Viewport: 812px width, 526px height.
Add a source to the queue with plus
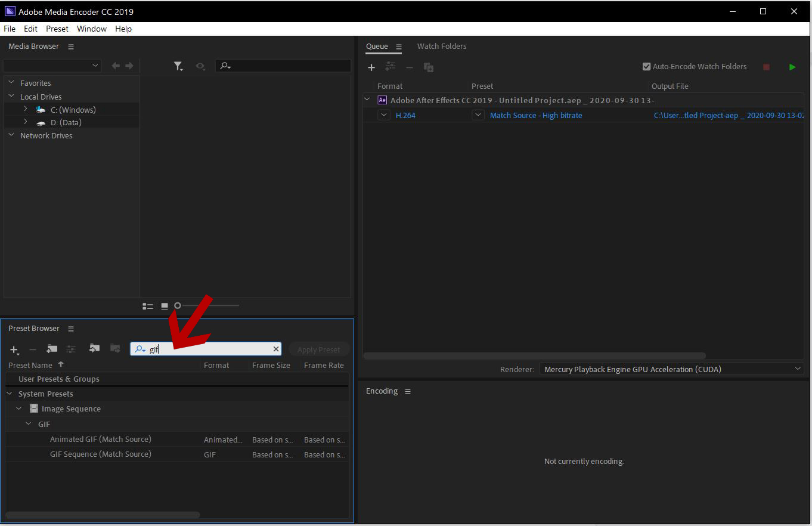(371, 67)
